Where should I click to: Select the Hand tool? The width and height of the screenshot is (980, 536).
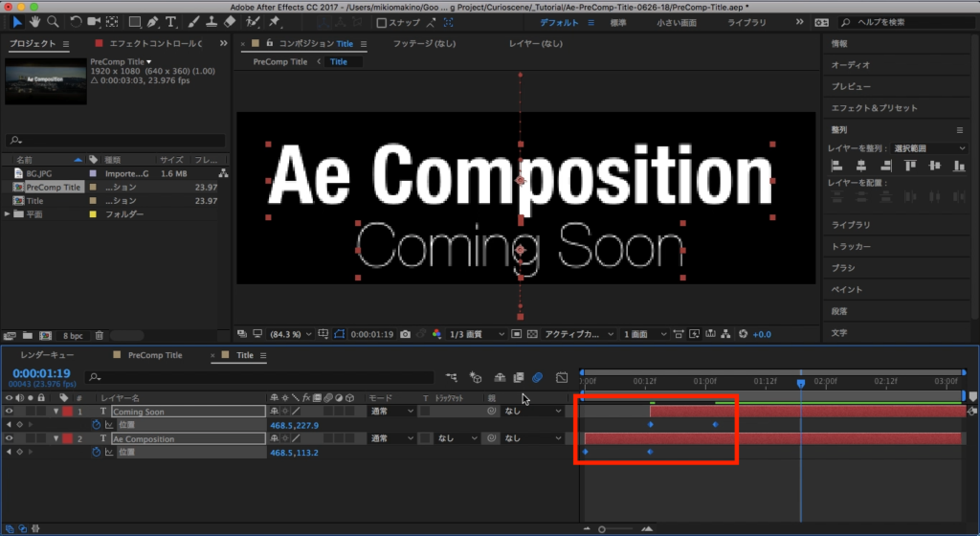[35, 22]
